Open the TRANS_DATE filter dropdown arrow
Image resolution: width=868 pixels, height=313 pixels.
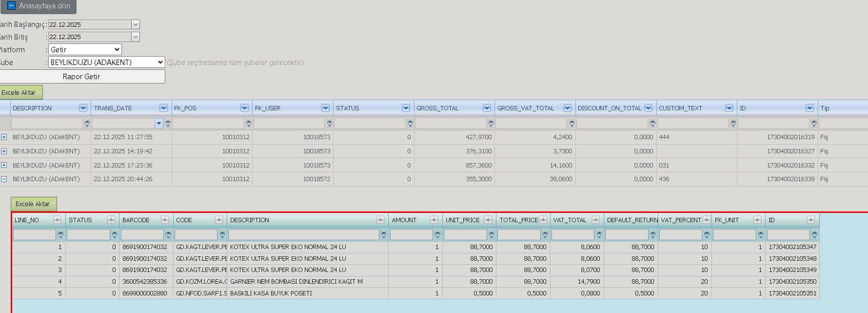point(159,124)
